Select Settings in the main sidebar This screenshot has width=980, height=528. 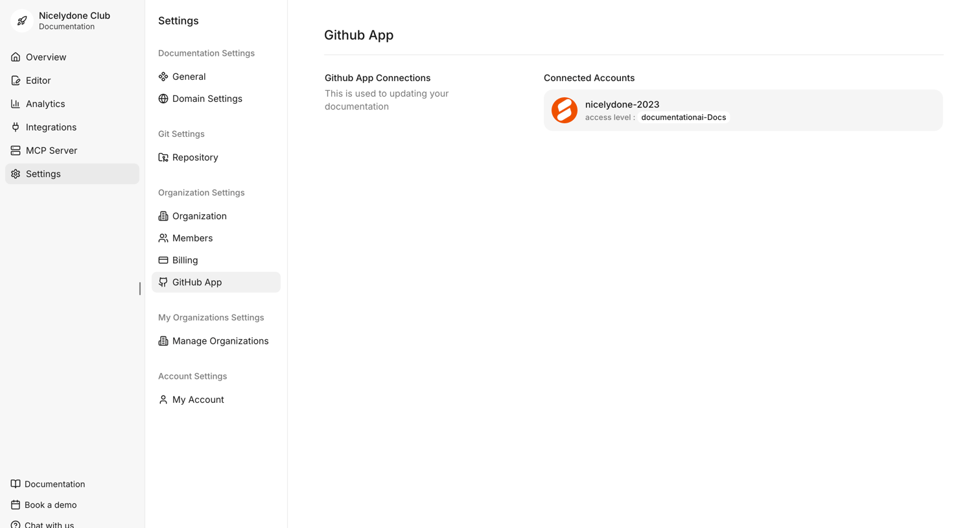pyautogui.click(x=72, y=174)
